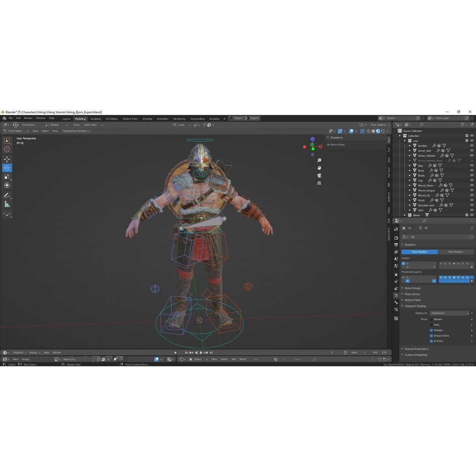Click the End frame field 250
The height and width of the screenshot is (476, 476).
(x=380, y=353)
